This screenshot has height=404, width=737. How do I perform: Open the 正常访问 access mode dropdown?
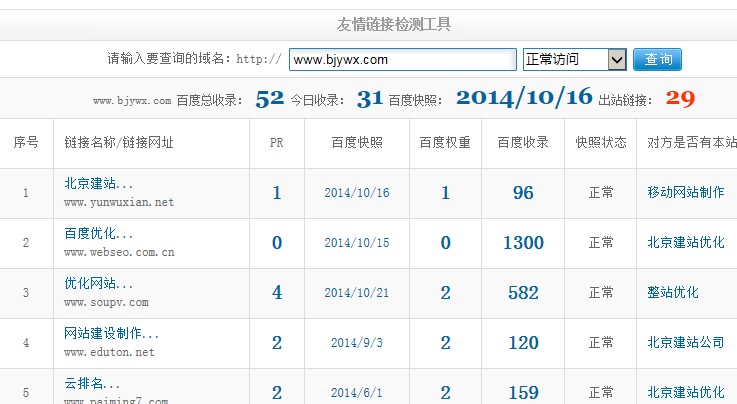[x=574, y=60]
